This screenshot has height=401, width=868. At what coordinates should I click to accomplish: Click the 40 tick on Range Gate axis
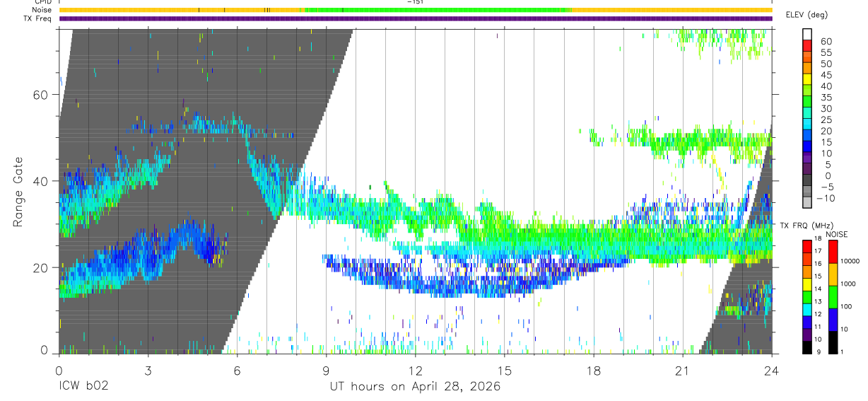pyautogui.click(x=41, y=181)
